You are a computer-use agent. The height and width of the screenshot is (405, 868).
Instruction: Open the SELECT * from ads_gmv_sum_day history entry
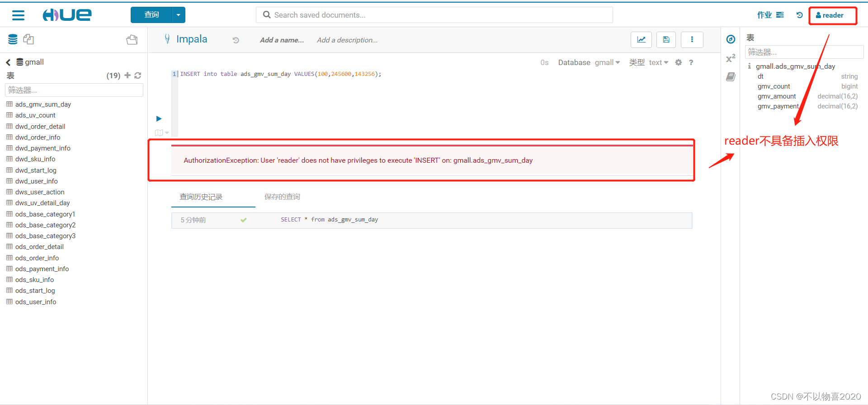point(432,220)
